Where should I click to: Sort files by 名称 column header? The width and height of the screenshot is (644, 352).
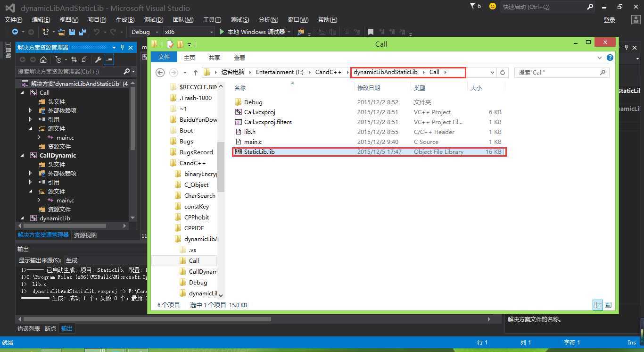pyautogui.click(x=240, y=88)
